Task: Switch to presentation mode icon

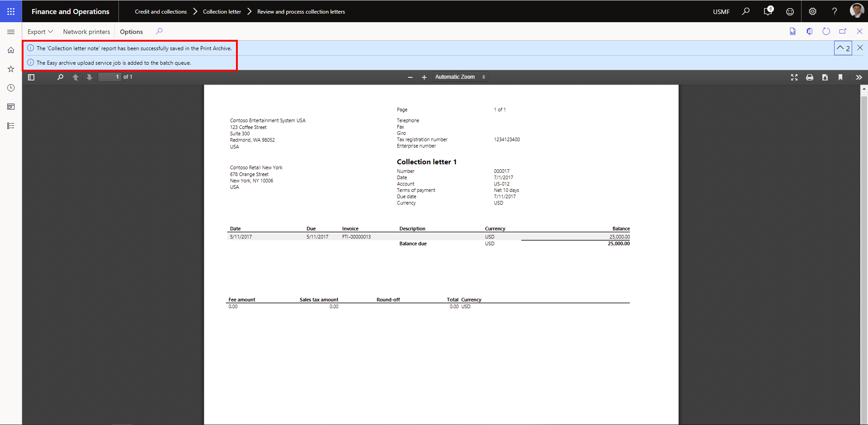Action: 794,77
